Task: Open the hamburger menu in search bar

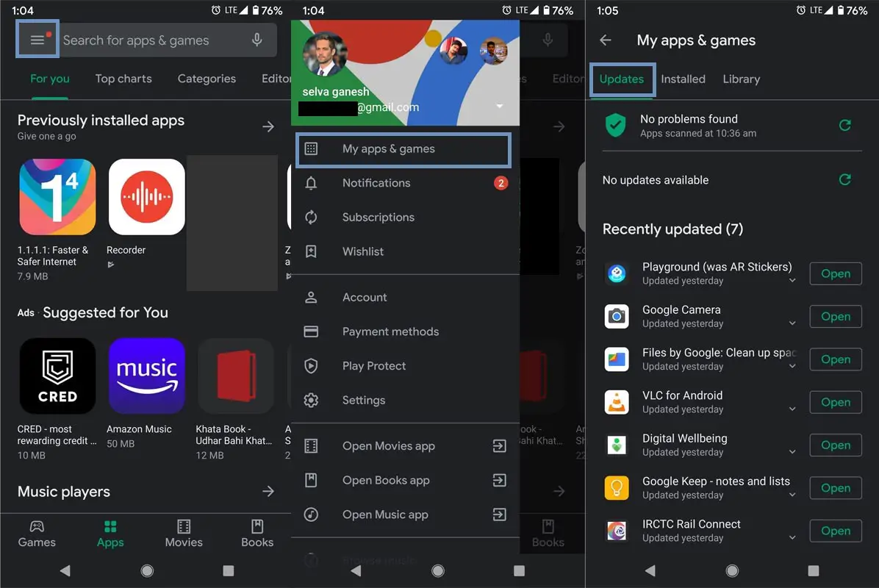Action: coord(37,40)
